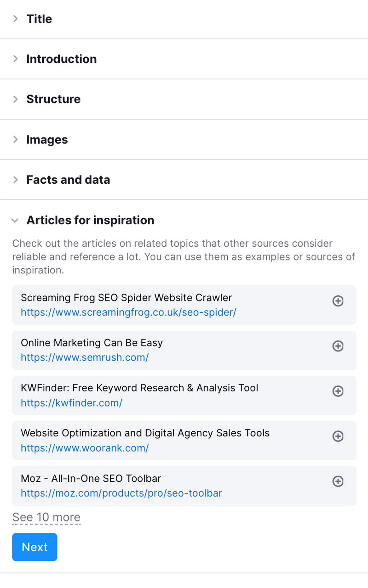Select the Online Marketing Can Be Easy card
The height and width of the screenshot is (588, 368).
(x=184, y=351)
